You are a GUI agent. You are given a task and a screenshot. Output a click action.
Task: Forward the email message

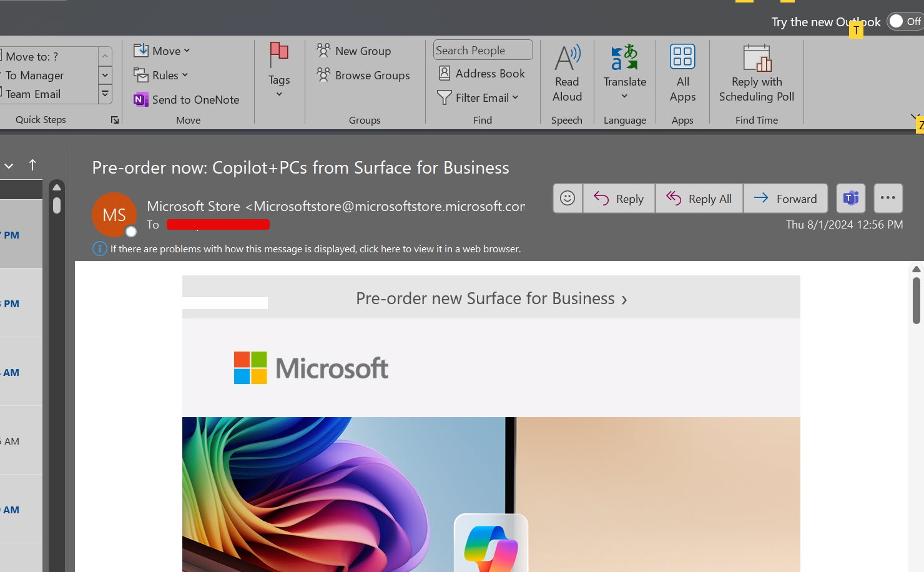(785, 199)
